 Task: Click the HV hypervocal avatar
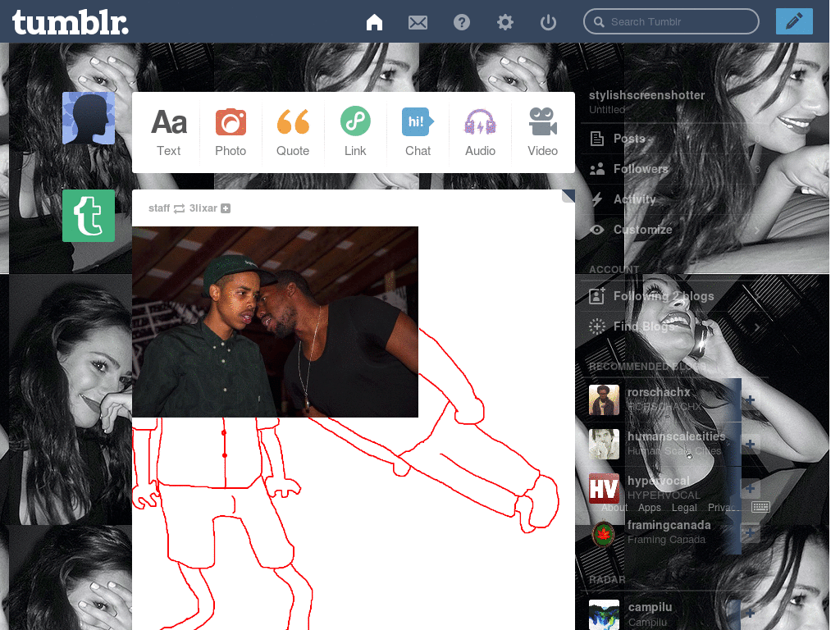point(604,488)
